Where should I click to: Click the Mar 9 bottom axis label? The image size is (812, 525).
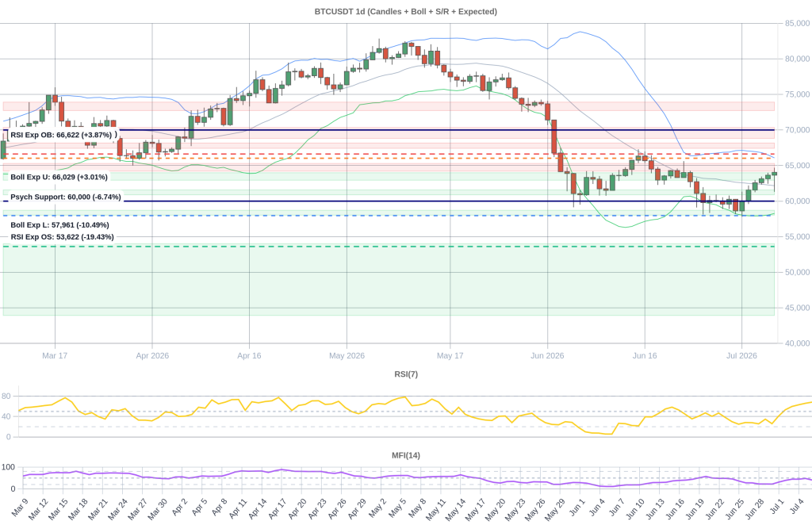click(x=19, y=509)
